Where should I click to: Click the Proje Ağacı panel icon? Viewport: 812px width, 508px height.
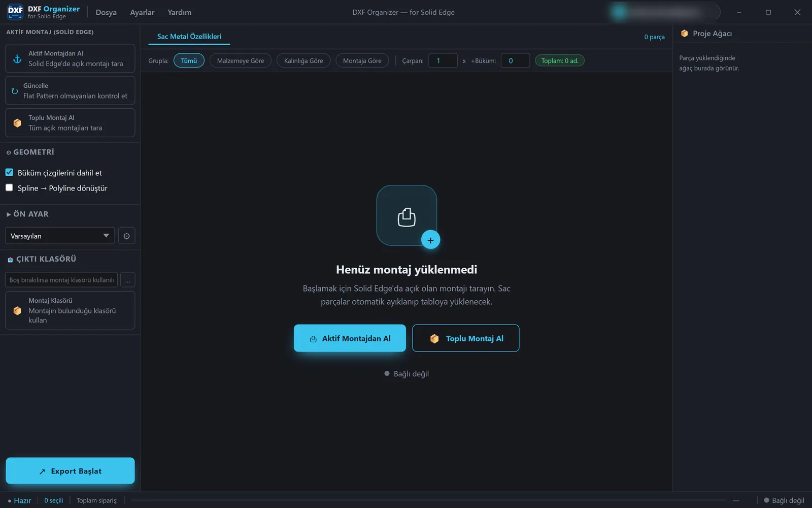684,34
